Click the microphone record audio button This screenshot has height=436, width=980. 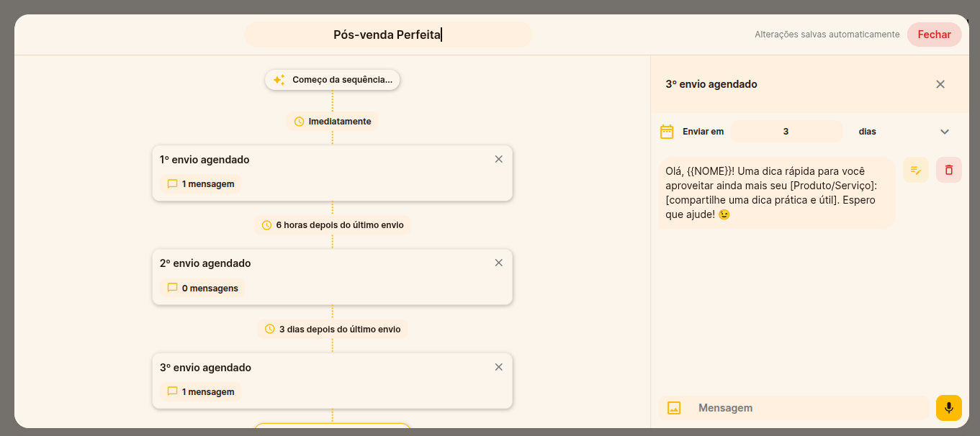click(x=948, y=408)
